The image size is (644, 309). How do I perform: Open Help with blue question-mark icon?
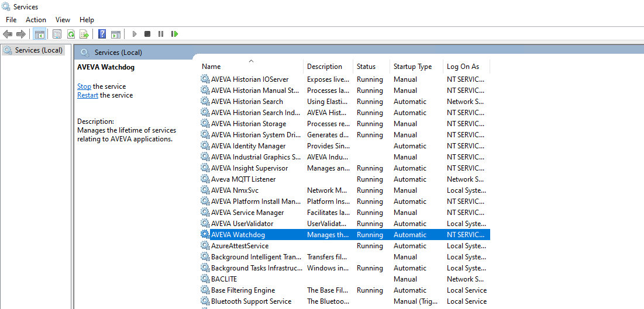coord(102,34)
